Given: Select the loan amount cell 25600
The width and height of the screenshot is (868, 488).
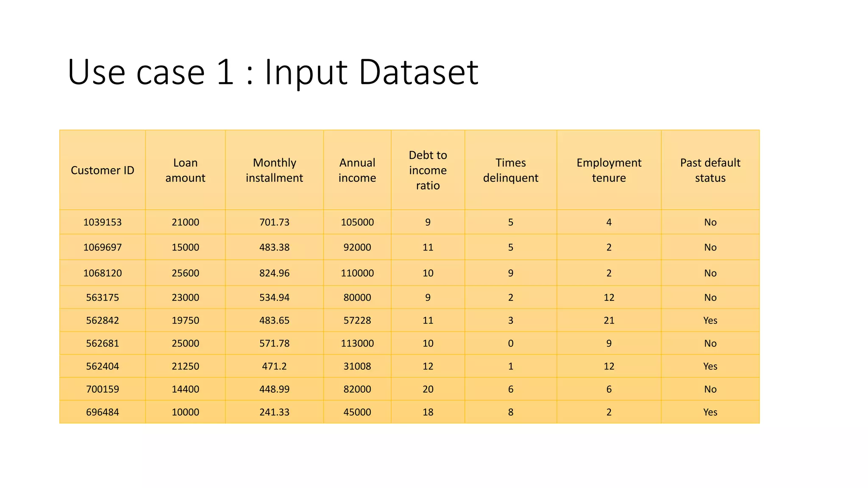Looking at the screenshot, I should pos(185,273).
